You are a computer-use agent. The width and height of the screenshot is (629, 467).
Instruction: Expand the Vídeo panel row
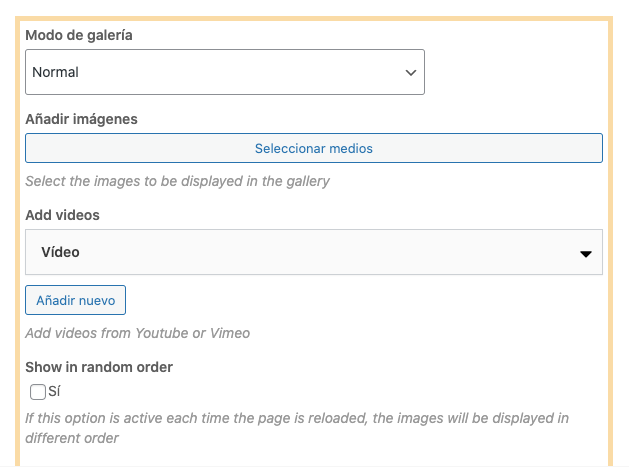point(313,252)
